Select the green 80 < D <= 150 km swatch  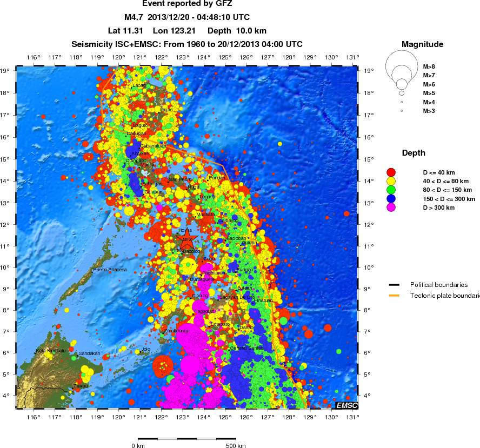point(391,190)
